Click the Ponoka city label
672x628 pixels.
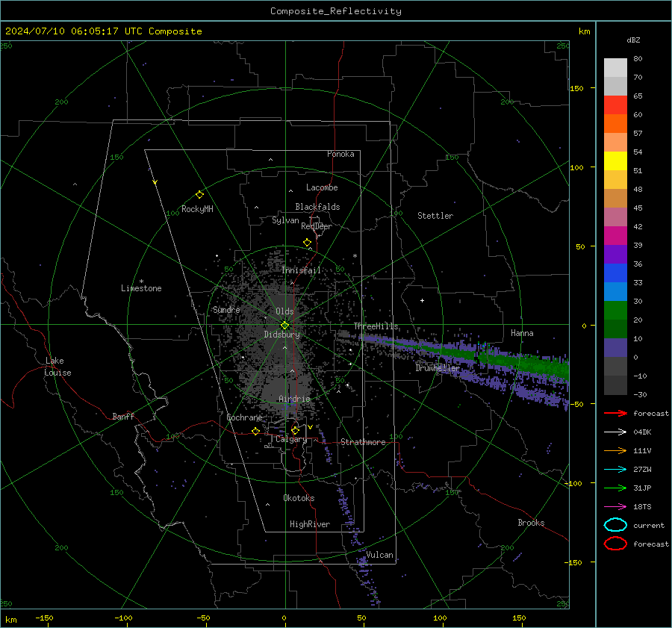point(340,154)
